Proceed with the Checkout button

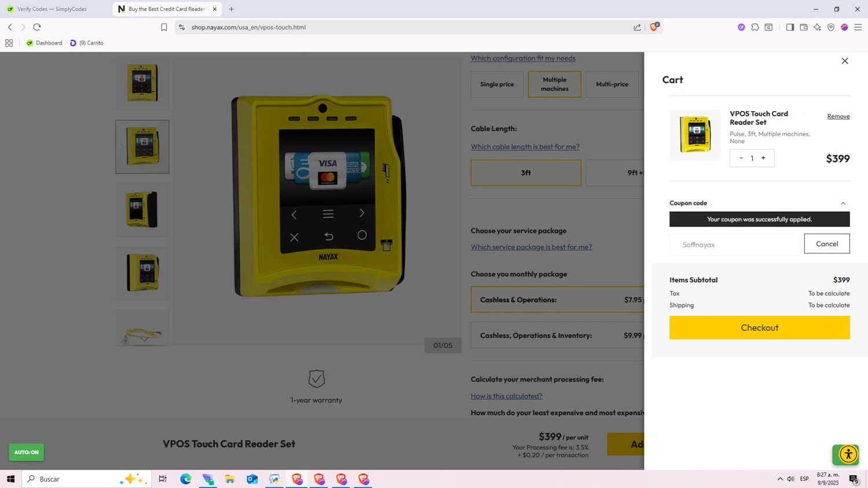point(759,327)
